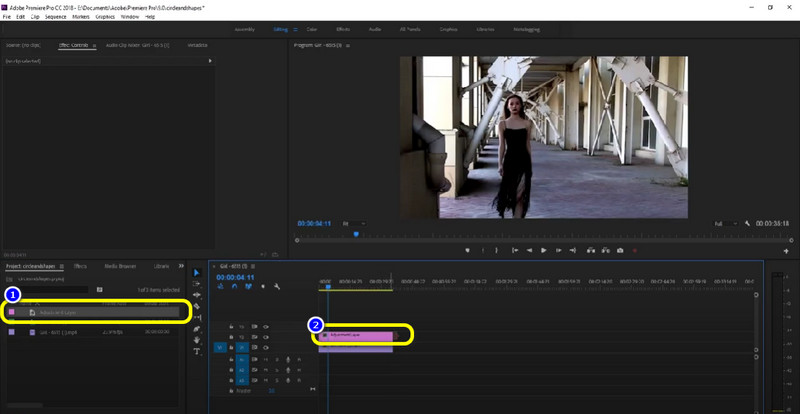Select the Selection tool arrow
This screenshot has width=800, height=414.
pyautogui.click(x=196, y=273)
